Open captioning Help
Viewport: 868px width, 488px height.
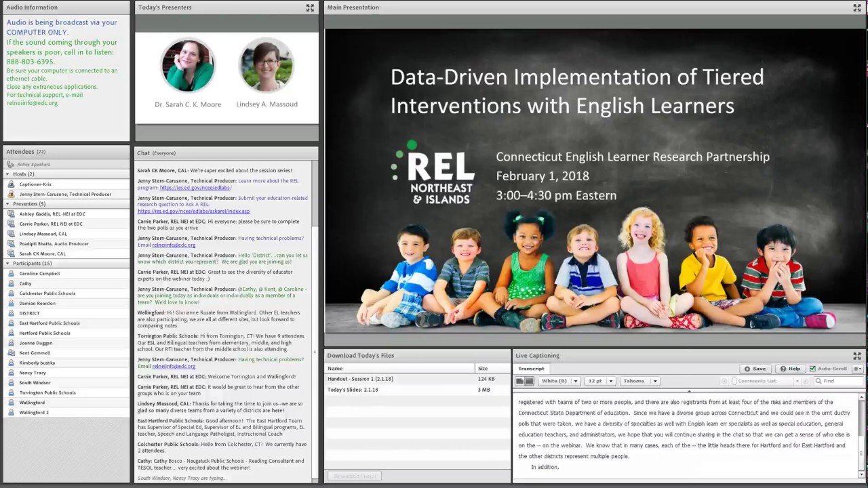[x=790, y=369]
